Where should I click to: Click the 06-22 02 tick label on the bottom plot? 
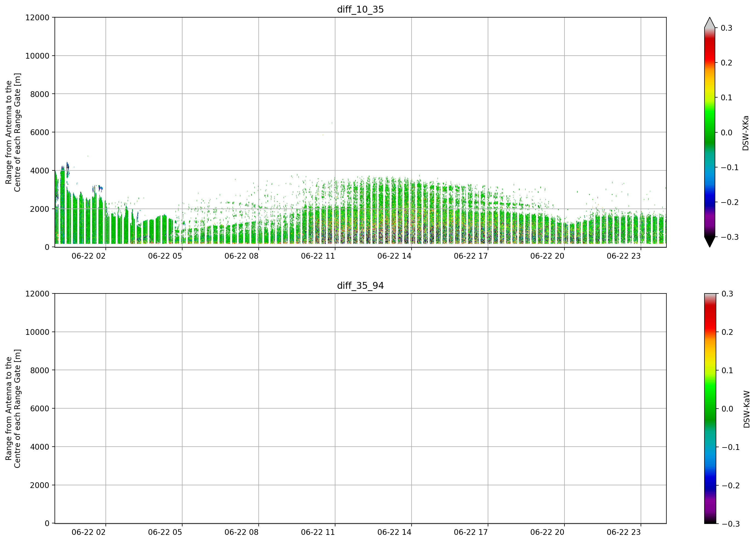[89, 532]
